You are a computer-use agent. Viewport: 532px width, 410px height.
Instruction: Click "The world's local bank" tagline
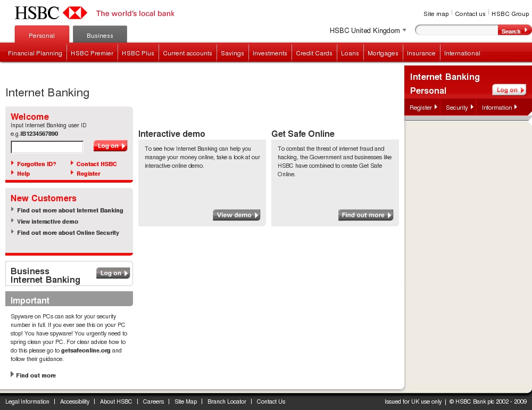(135, 14)
